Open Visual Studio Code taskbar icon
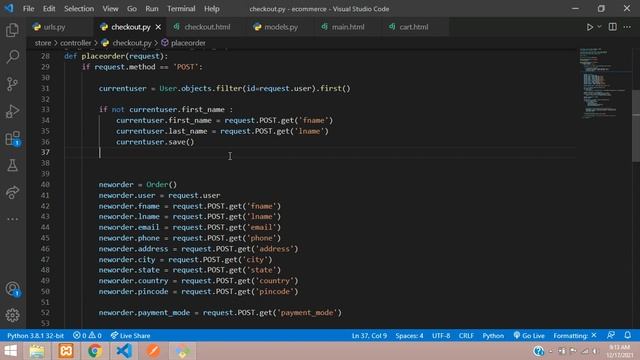Image resolution: width=640 pixels, height=360 pixels. [124, 351]
